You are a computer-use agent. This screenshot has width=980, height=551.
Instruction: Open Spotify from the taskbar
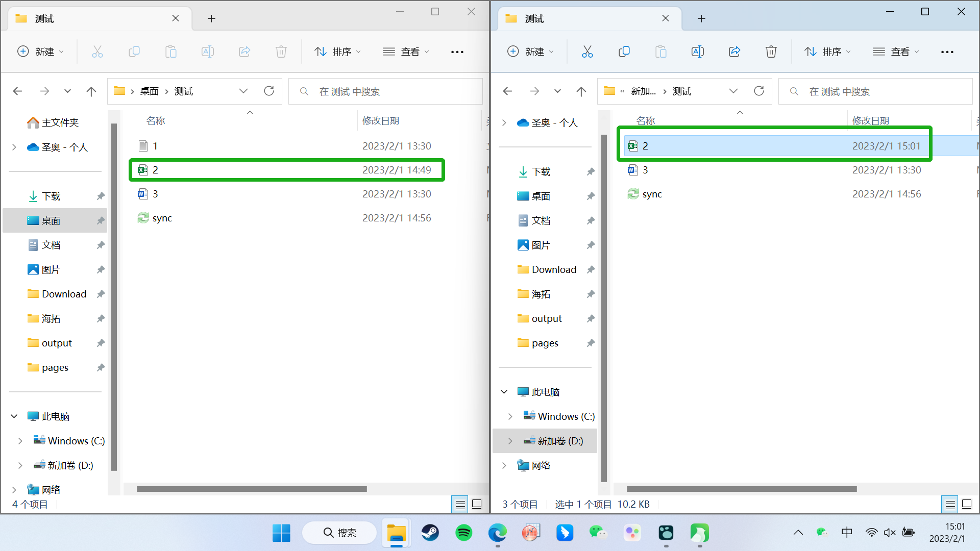click(463, 533)
